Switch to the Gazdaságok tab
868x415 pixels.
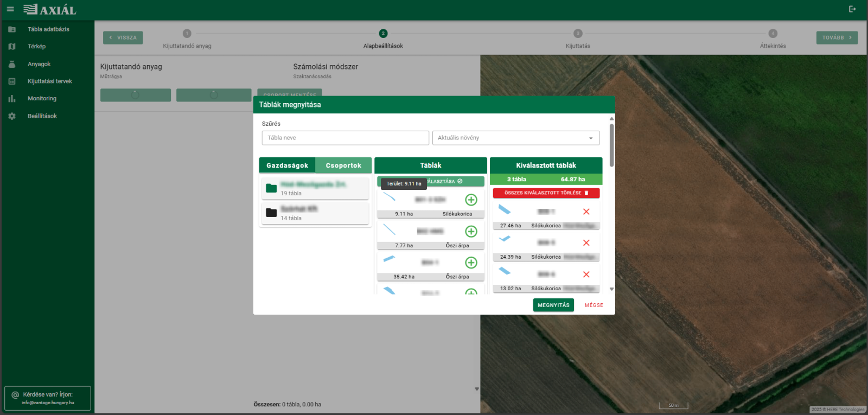(x=288, y=165)
